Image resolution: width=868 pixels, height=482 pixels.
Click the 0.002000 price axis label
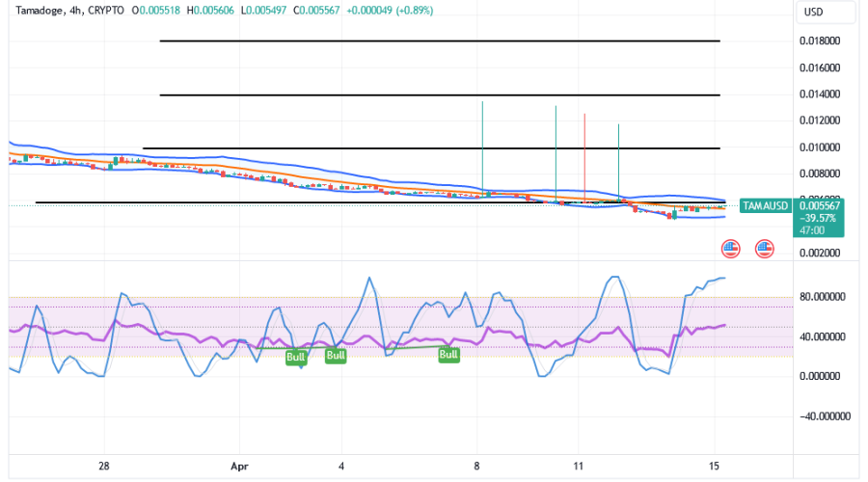tap(823, 254)
